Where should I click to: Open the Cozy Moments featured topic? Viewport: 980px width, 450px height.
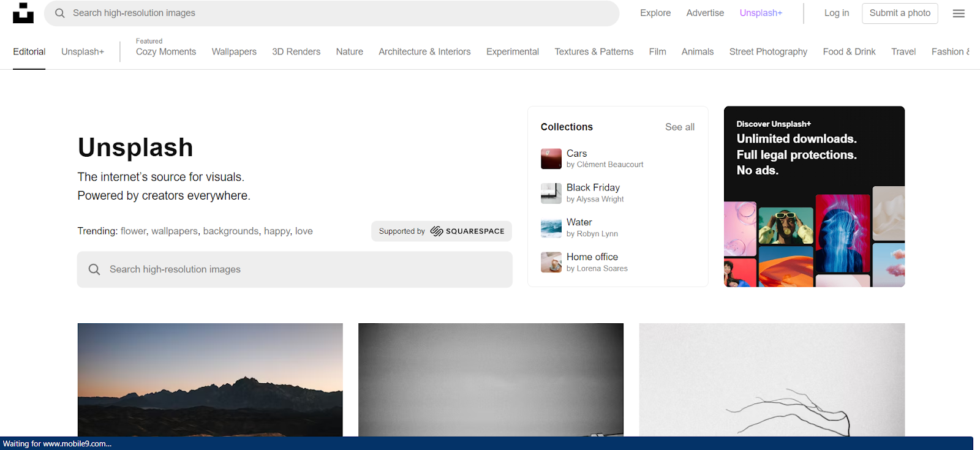point(166,51)
